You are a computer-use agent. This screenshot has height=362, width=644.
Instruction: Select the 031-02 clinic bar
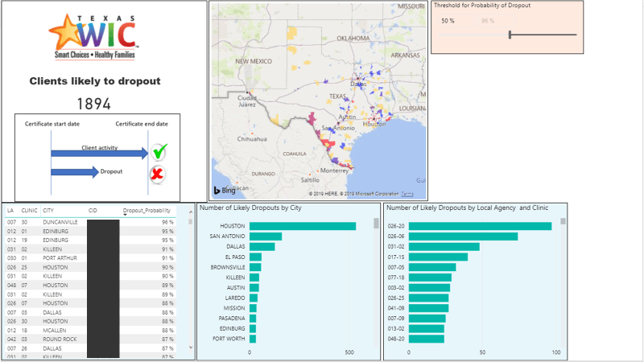click(x=444, y=247)
